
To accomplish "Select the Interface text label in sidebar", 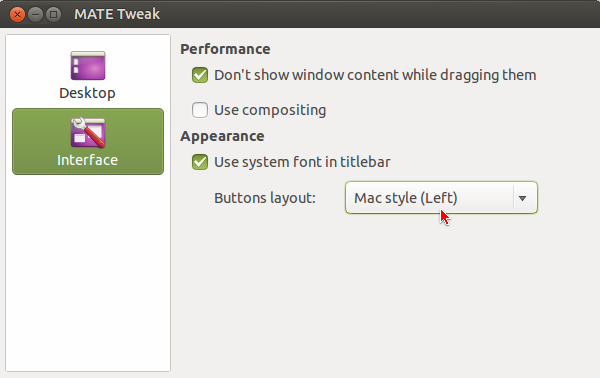I will [x=87, y=160].
